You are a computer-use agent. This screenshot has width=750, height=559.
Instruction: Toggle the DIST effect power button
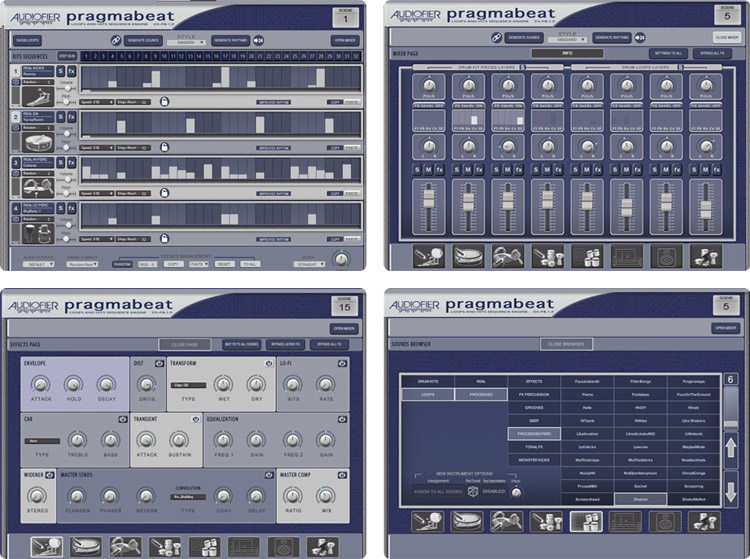pyautogui.click(x=159, y=363)
